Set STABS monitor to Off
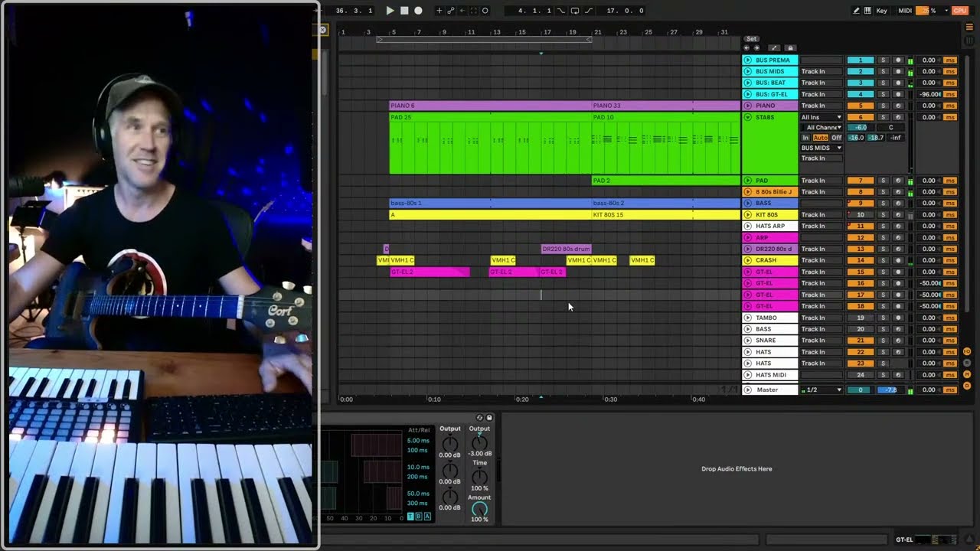 (836, 138)
